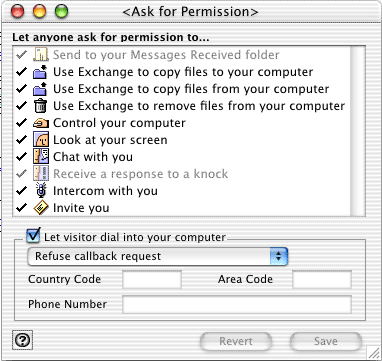Viewport: 382px width, 361px height.
Task: Click the Phone Number input field
Action: click(237, 304)
